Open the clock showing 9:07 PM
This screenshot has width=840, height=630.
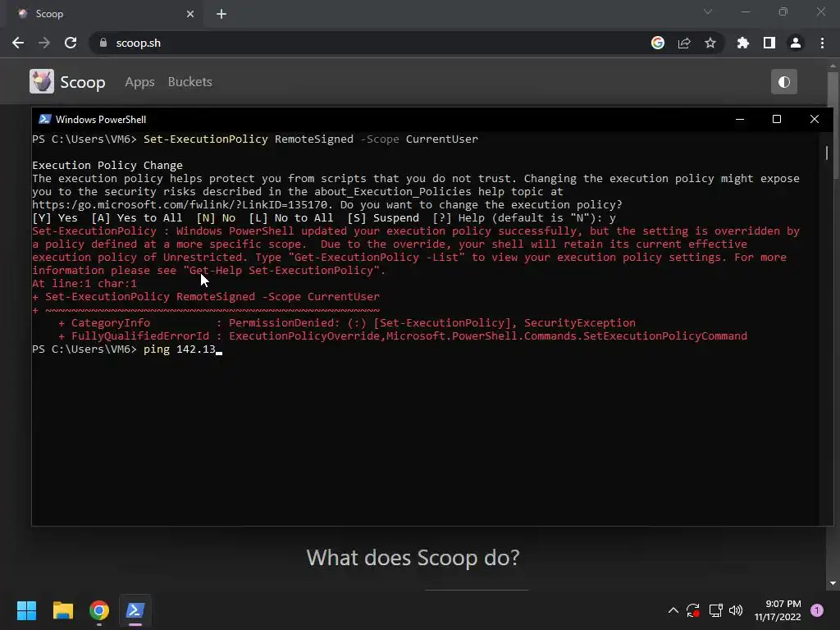pyautogui.click(x=778, y=610)
